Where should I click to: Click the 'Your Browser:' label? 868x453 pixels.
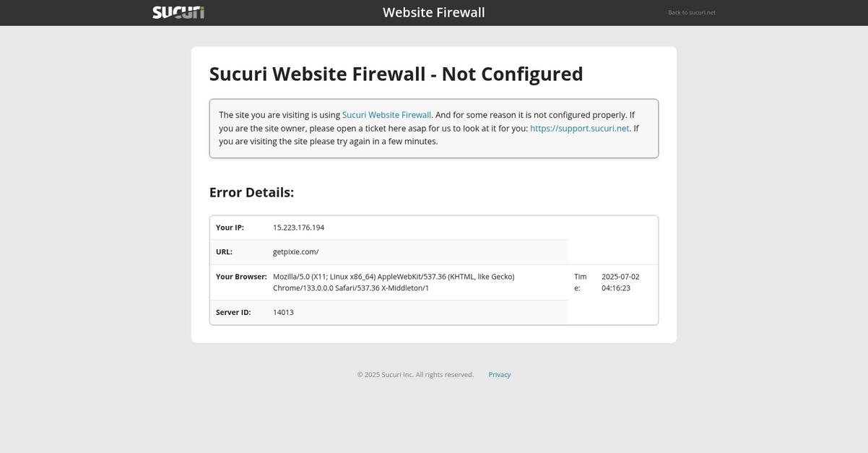click(241, 277)
